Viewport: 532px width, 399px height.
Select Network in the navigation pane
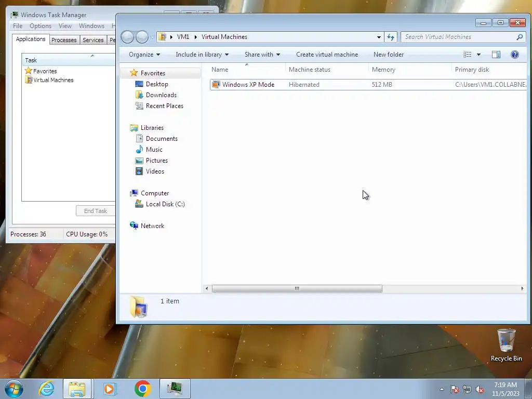pos(152,225)
